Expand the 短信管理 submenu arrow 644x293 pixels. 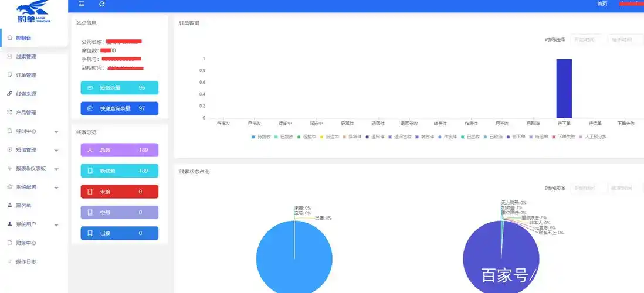click(x=56, y=151)
